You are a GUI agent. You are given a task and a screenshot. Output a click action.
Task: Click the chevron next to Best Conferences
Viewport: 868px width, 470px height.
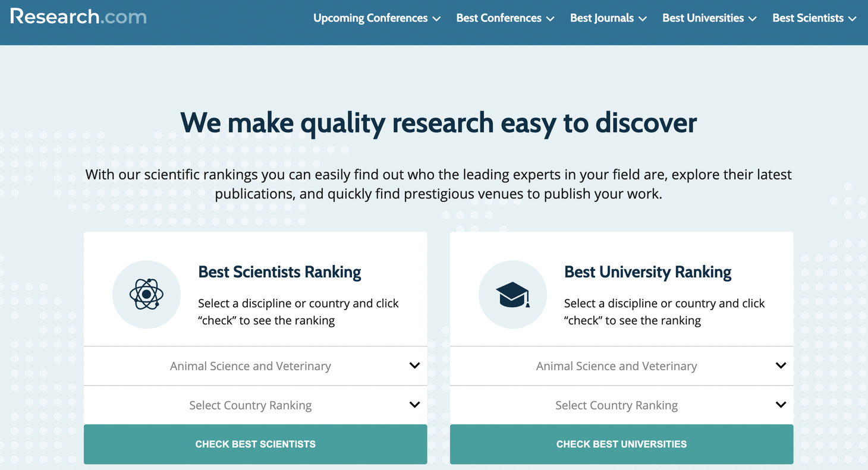tap(551, 19)
